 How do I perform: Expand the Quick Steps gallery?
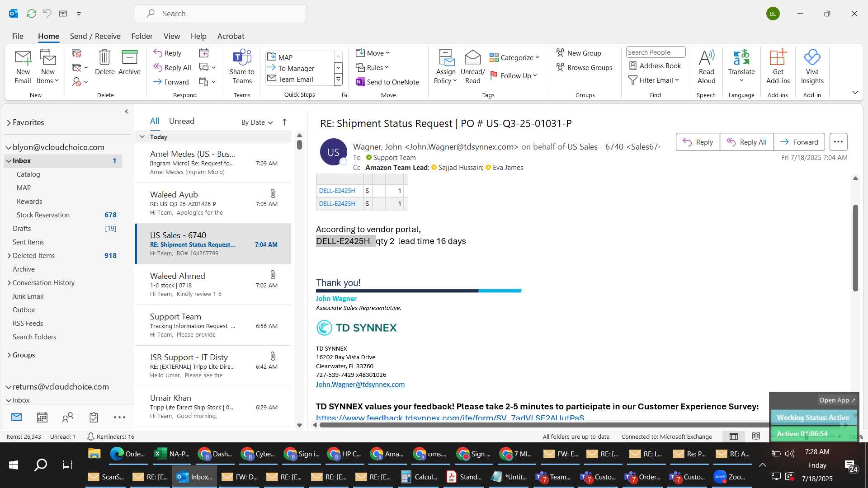[338, 80]
